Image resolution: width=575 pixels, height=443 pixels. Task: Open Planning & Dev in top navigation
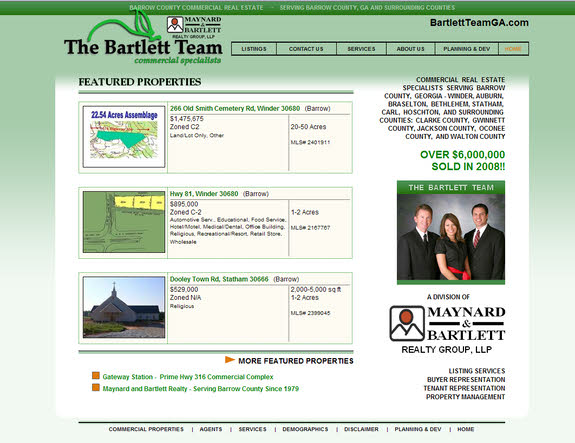coord(466,49)
